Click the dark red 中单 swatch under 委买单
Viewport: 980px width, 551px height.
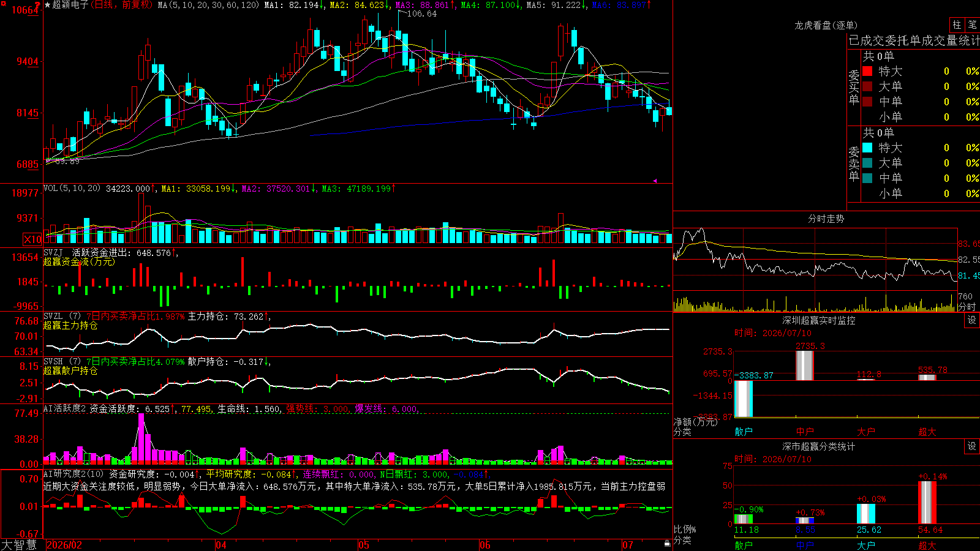pyautogui.click(x=867, y=102)
